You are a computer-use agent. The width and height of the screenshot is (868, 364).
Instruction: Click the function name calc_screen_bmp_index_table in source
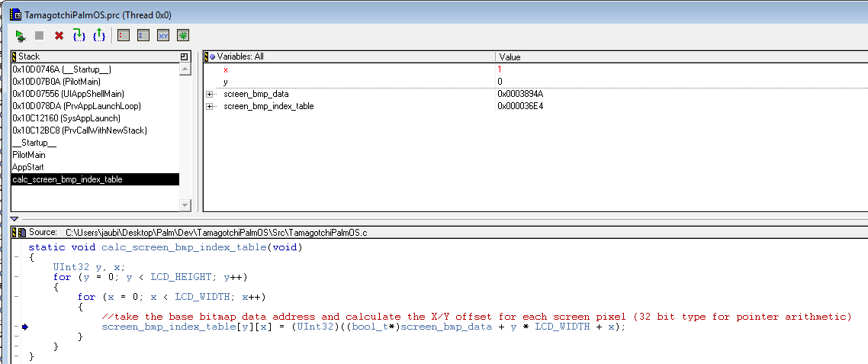click(x=184, y=247)
